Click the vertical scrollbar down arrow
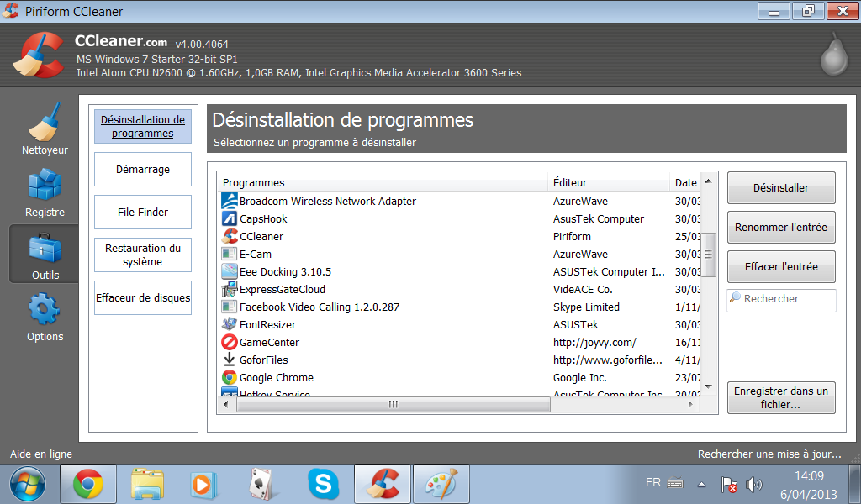This screenshot has height=504, width=861. pyautogui.click(x=708, y=387)
